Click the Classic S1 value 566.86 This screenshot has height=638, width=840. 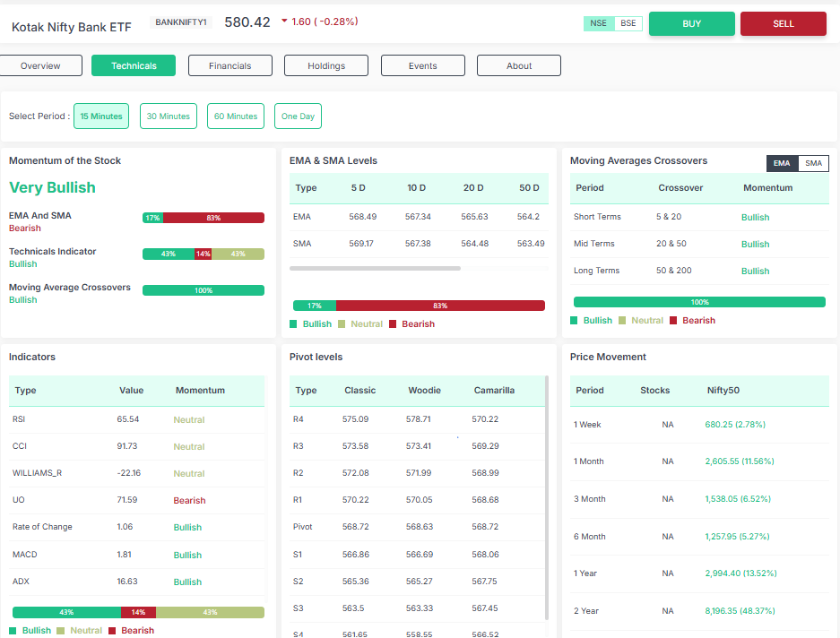point(356,555)
